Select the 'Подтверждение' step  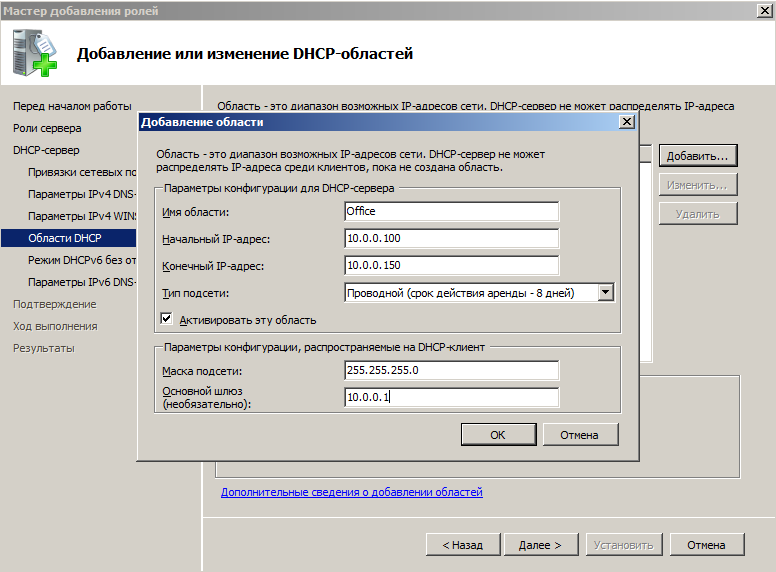click(54, 304)
